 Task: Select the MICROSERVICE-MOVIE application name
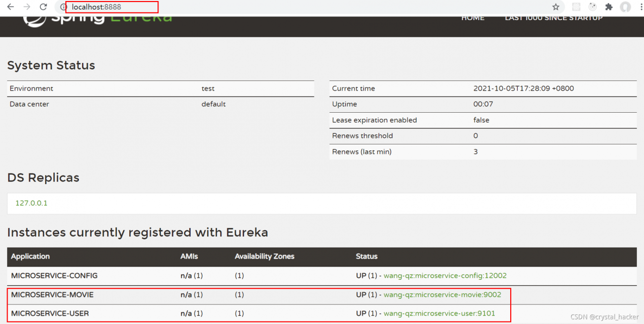pos(52,295)
